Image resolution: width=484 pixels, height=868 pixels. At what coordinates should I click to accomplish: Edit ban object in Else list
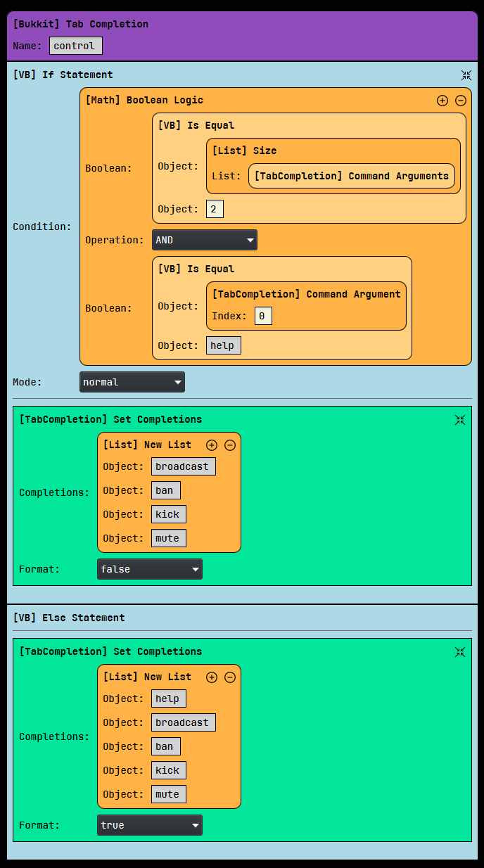click(166, 746)
